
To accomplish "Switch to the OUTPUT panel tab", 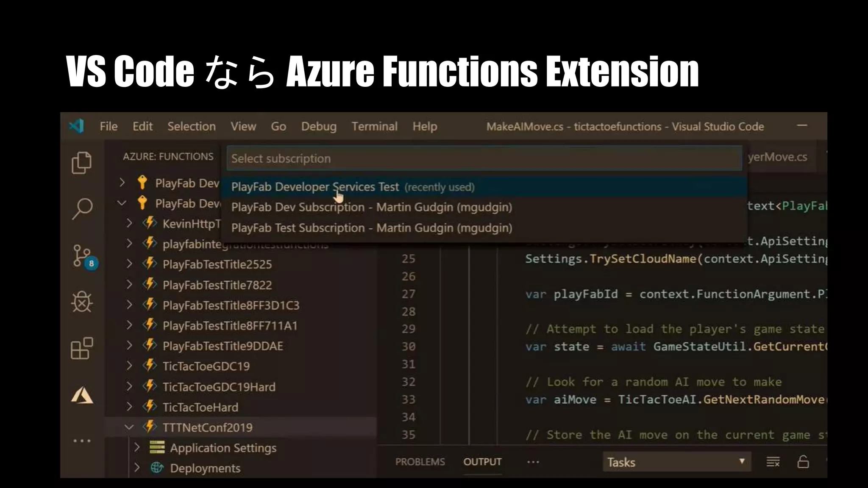I will 482,462.
